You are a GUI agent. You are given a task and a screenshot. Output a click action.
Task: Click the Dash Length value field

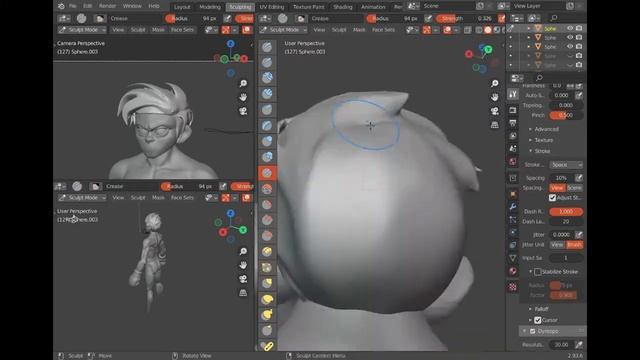click(x=566, y=222)
